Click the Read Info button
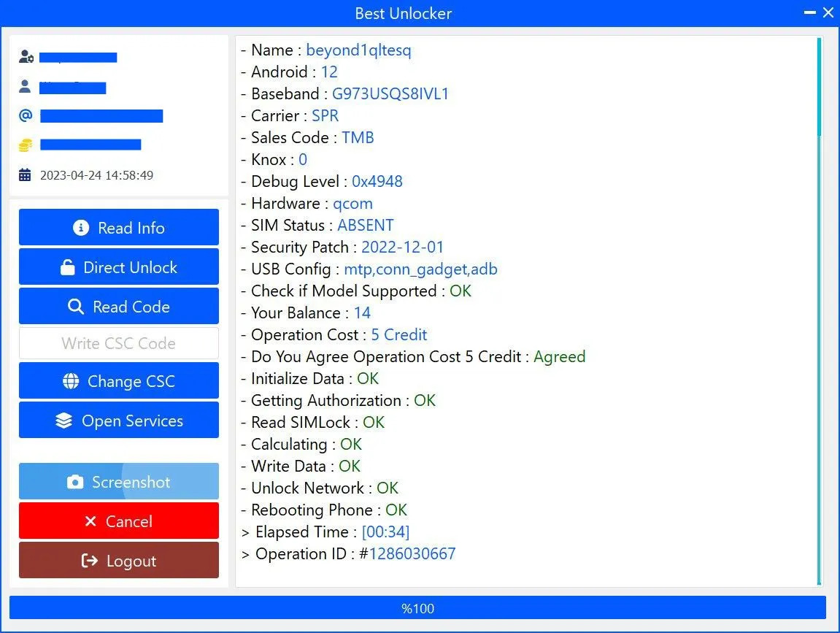This screenshot has height=633, width=840. [x=118, y=227]
